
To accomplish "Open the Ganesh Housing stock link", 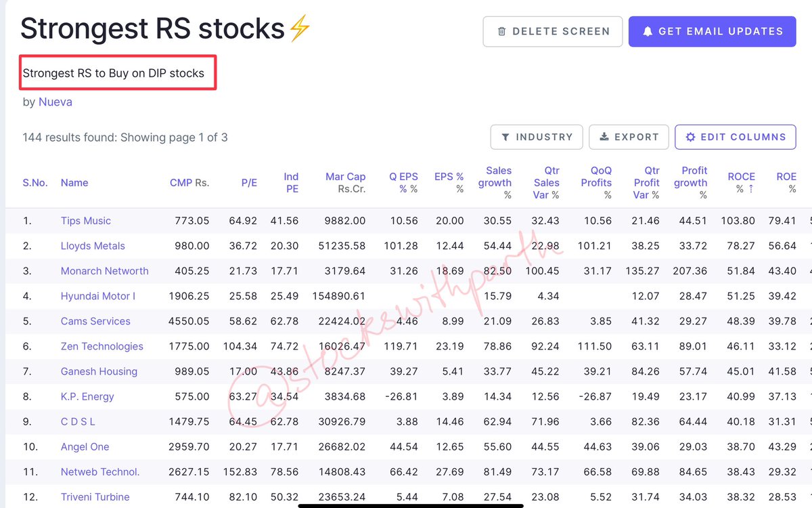I will [99, 371].
